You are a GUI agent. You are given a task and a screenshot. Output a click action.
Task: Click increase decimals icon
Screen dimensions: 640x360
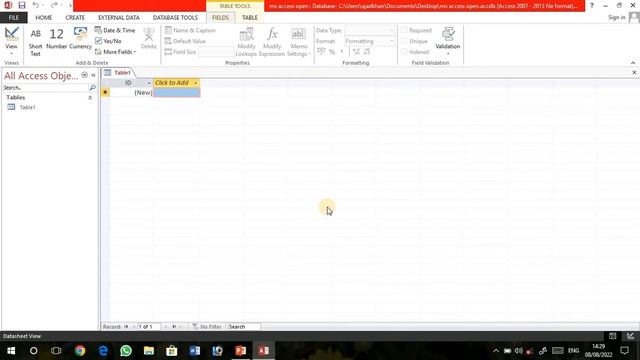coord(356,51)
